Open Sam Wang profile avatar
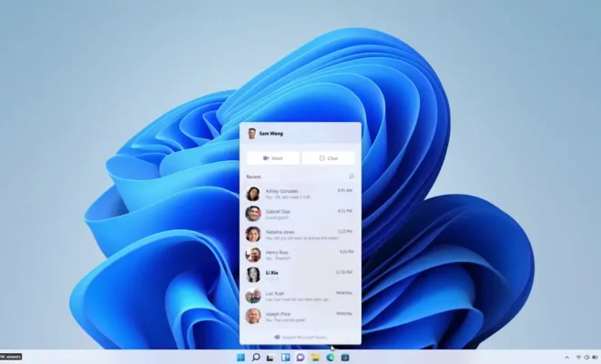601x364 pixels. (252, 134)
